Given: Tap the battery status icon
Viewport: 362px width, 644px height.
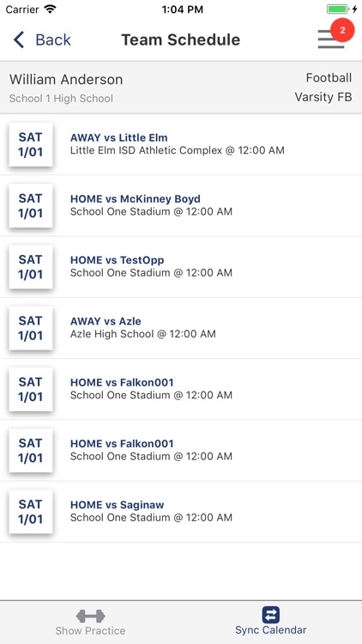Looking at the screenshot, I should click(x=337, y=9).
